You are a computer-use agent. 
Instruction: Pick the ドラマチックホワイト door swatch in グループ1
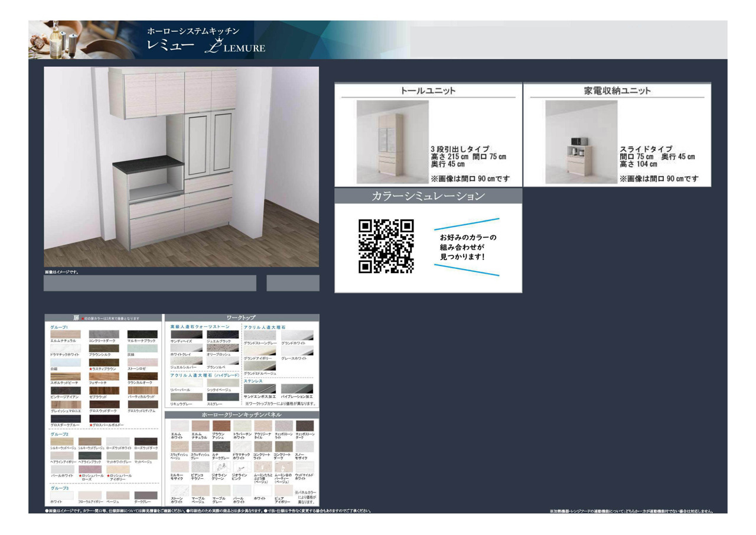(66, 348)
